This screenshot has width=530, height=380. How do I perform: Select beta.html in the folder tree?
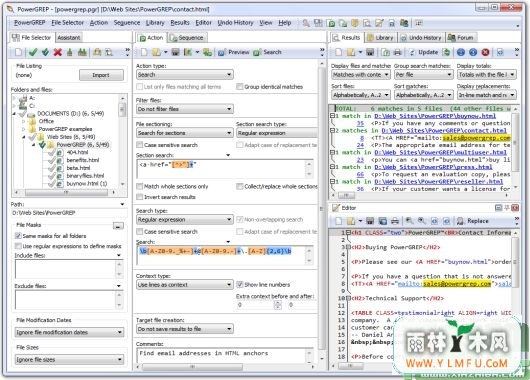78,168
